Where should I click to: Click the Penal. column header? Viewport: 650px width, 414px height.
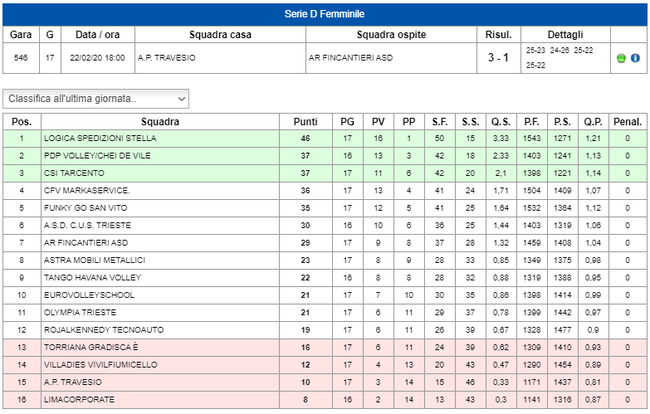click(628, 122)
